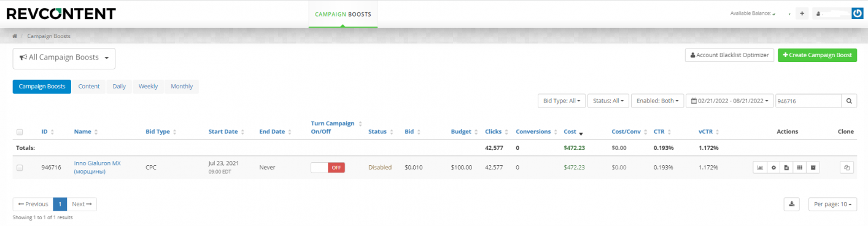
Task: Open Enabled: Both filter dropdown
Action: tap(657, 101)
